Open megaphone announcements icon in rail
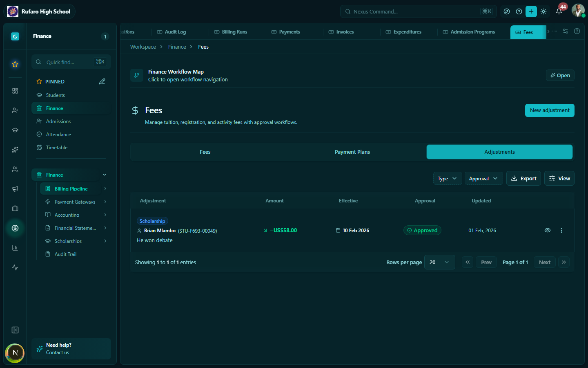The height and width of the screenshot is (368, 588). coord(15,189)
